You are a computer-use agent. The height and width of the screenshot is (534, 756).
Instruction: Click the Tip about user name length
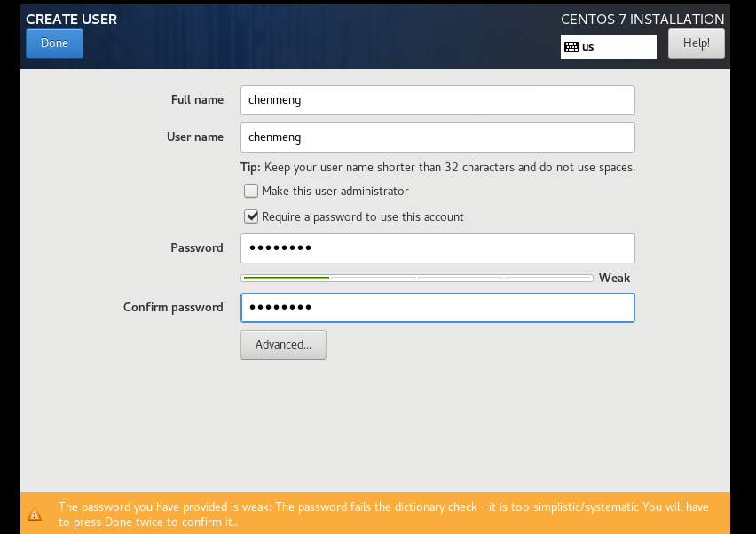tap(437, 168)
